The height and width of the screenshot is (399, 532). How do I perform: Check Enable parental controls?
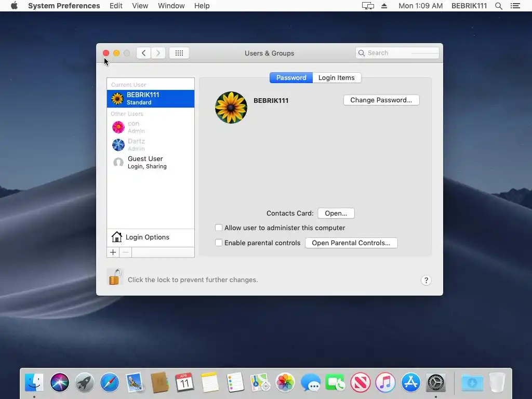pos(219,243)
